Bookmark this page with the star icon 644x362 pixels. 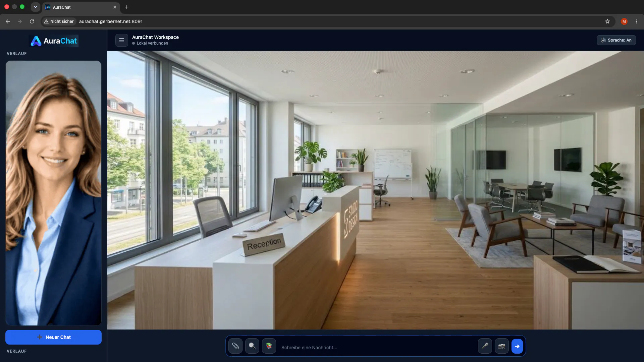(x=607, y=21)
